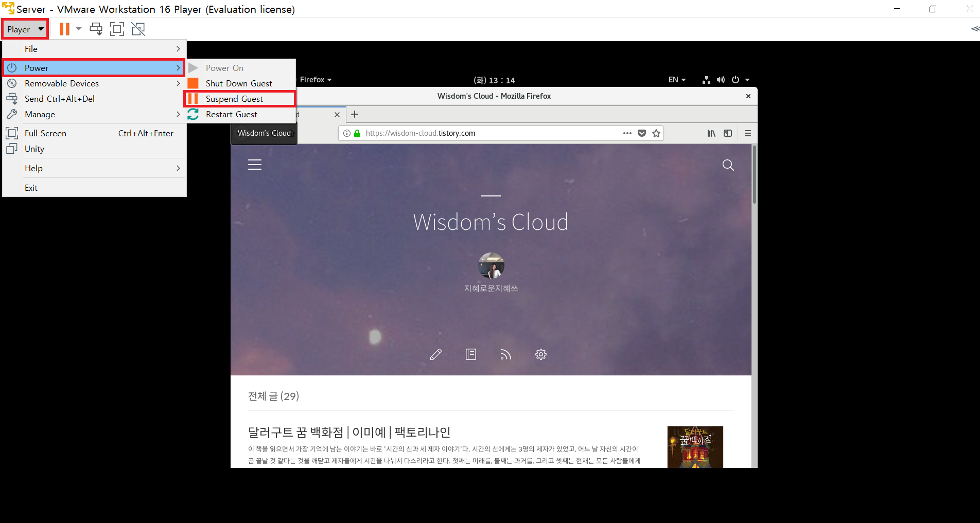Viewport: 980px width, 523px height.
Task: Click the collapse arrows at toolbar far right
Action: [975, 29]
